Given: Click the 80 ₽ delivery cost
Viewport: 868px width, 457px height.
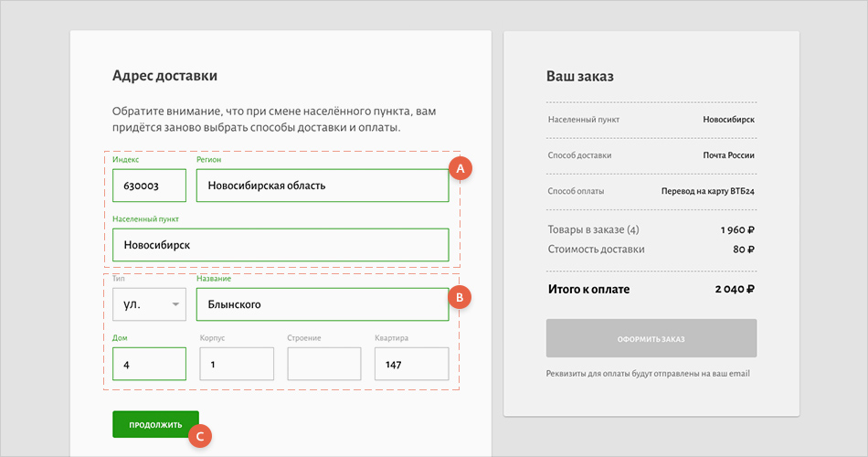Looking at the screenshot, I should click(x=744, y=250).
